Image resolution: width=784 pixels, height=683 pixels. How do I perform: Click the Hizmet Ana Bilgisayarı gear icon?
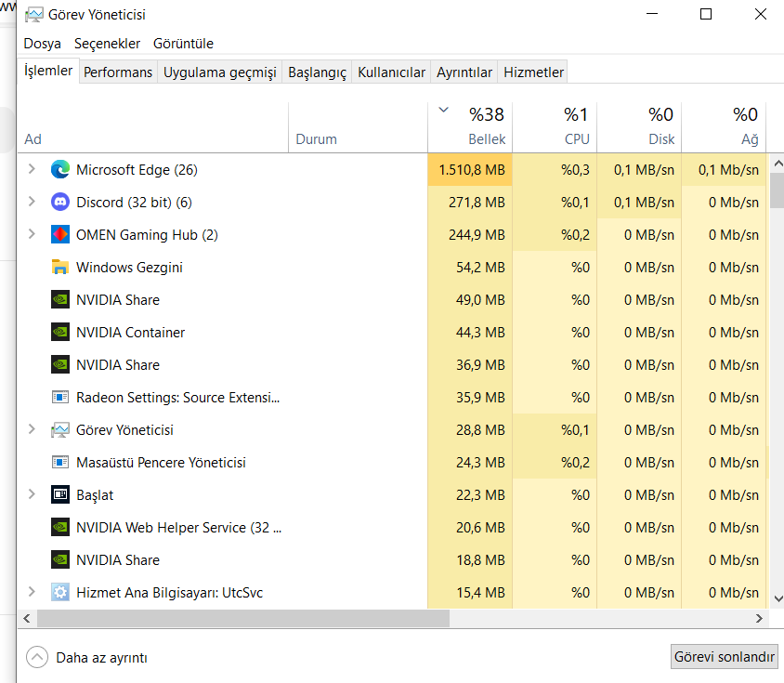coord(60,593)
